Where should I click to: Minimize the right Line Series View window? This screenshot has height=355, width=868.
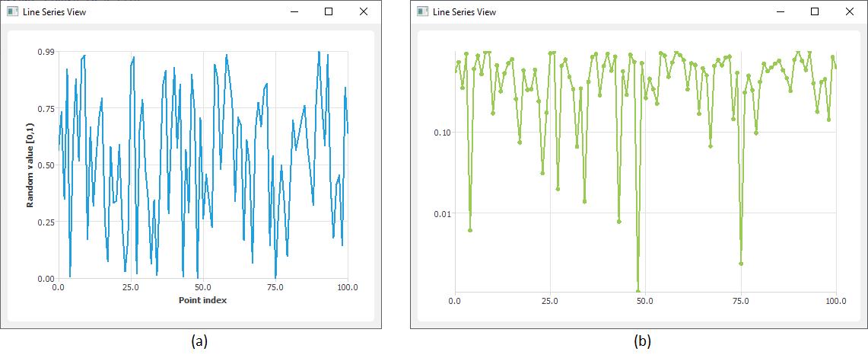coord(781,11)
